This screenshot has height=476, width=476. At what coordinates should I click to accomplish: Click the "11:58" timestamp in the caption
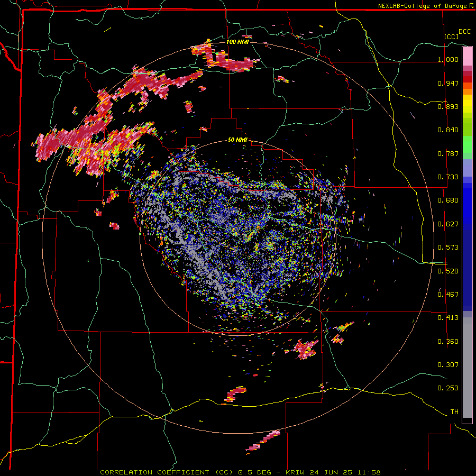point(368,472)
